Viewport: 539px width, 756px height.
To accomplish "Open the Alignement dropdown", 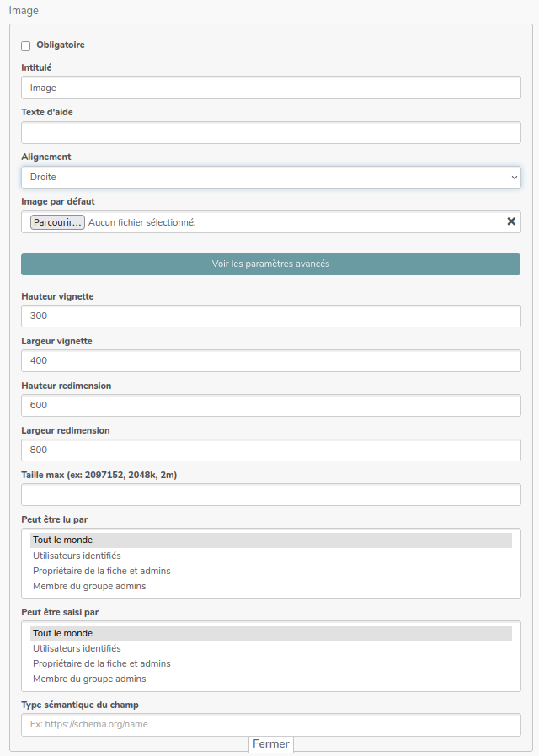I will (x=270, y=177).
